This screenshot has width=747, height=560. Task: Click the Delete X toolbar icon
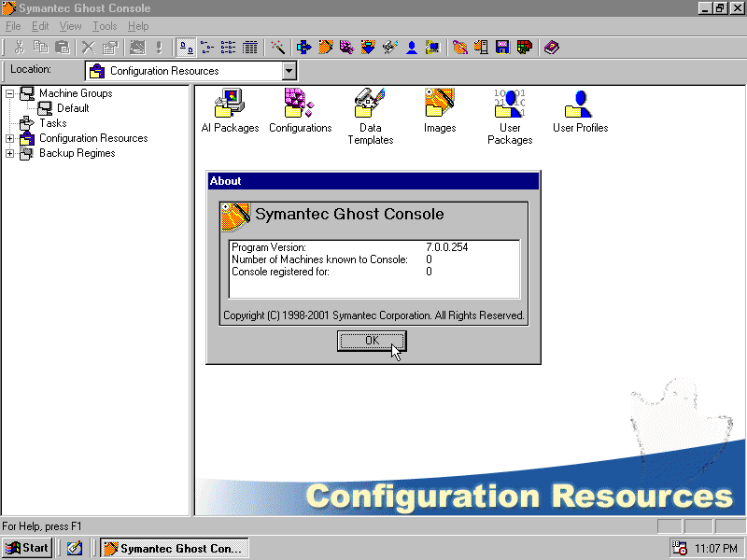tap(89, 48)
